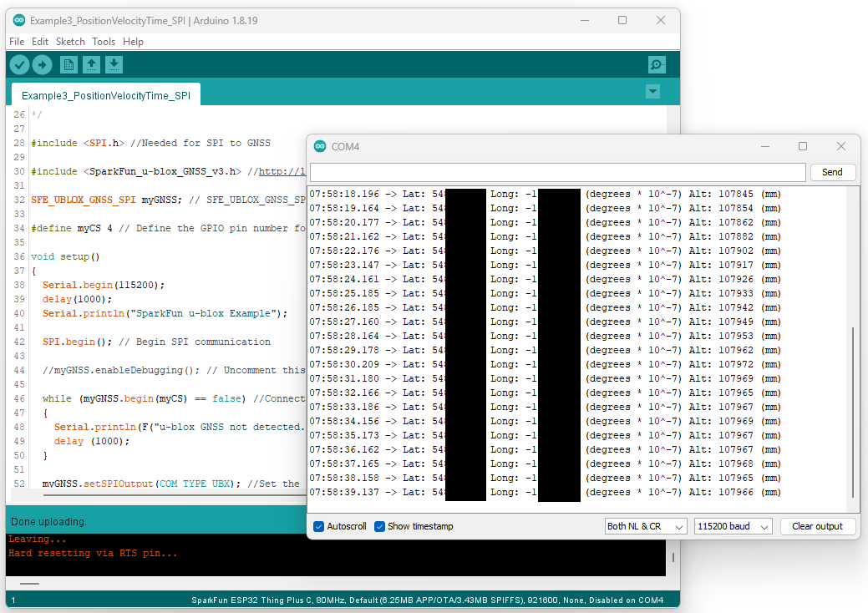Save the sketch with the Save icon
868x613 pixels.
[x=114, y=65]
